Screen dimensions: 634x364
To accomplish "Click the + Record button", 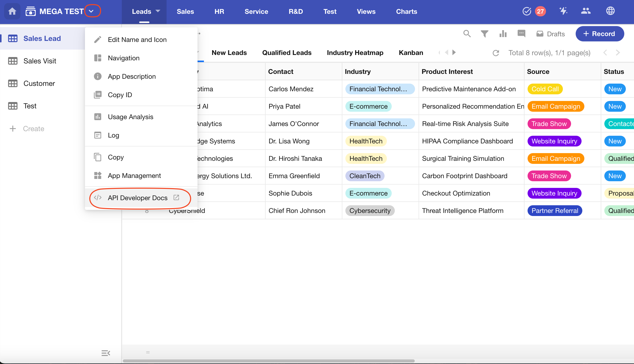I will 599,34.
